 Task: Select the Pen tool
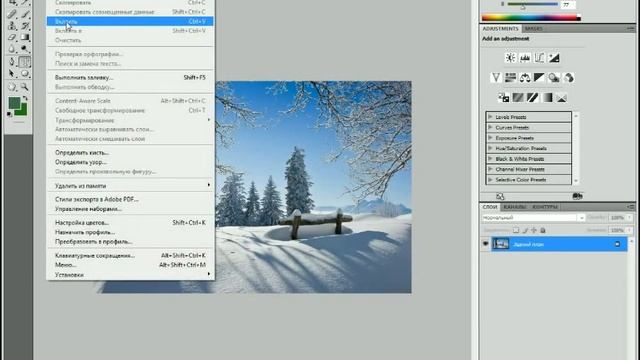coord(12,62)
